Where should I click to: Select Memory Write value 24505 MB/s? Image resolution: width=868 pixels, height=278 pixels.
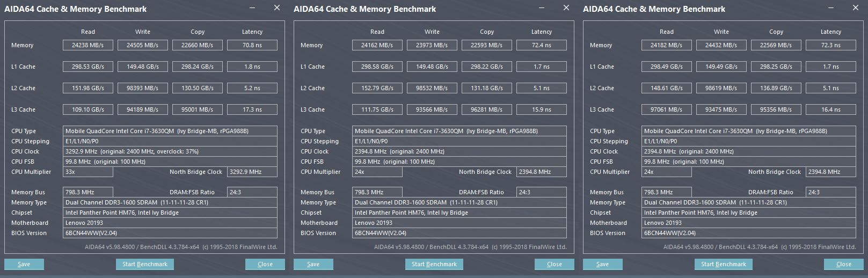143,45
